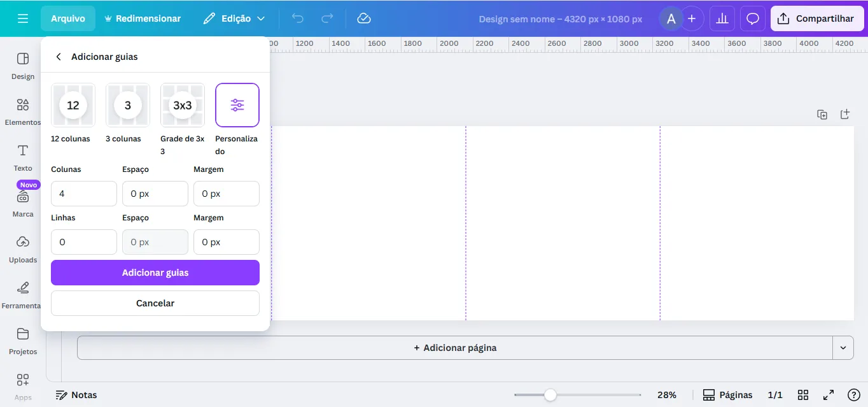Open the Páginas panel
Viewport: 868px width, 407px height.
tap(727, 395)
